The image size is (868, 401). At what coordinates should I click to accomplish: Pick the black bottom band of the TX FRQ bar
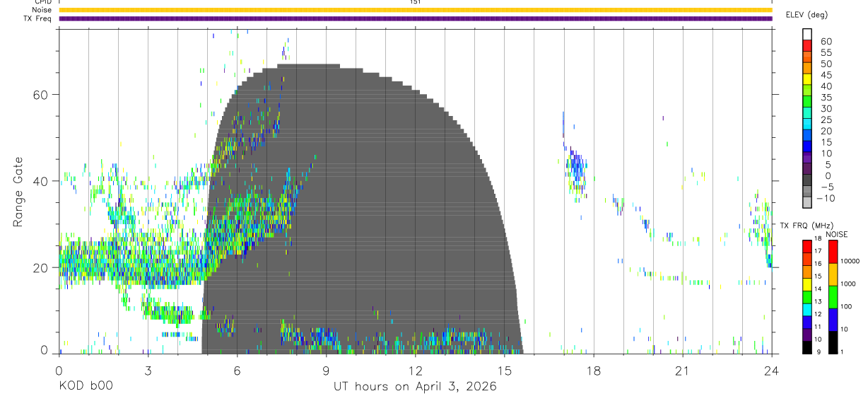(x=807, y=347)
